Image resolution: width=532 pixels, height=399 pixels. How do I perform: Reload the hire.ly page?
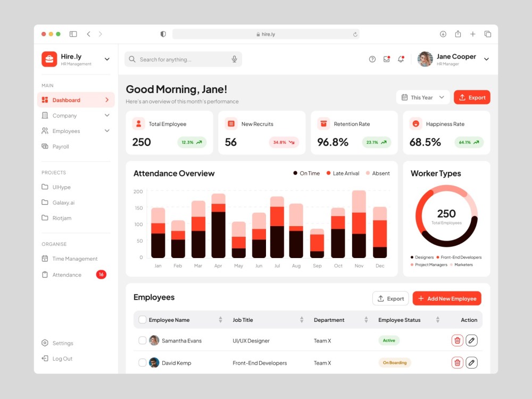[355, 34]
